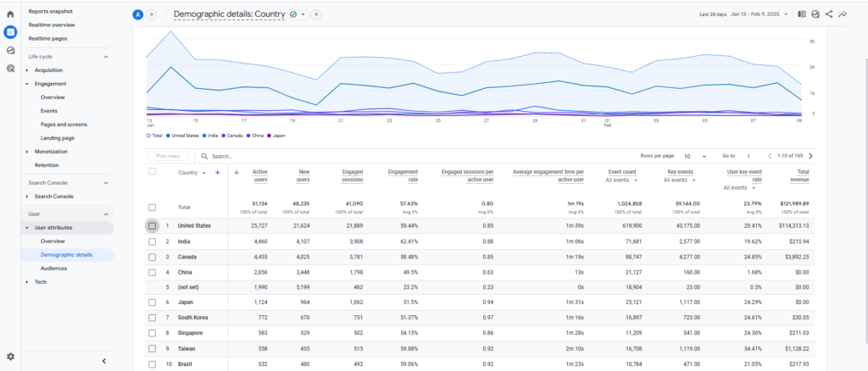Screen dimensions: 868x371
Task: Open the Advertising icon in left rail
Action: [x=10, y=69]
